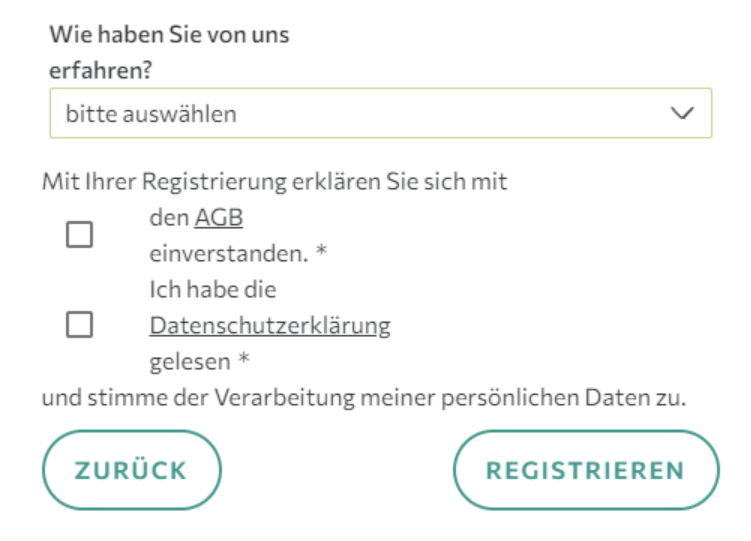The width and height of the screenshot is (751, 541).
Task: Confirm reading the privacy policy checkbox
Action: coord(79,324)
